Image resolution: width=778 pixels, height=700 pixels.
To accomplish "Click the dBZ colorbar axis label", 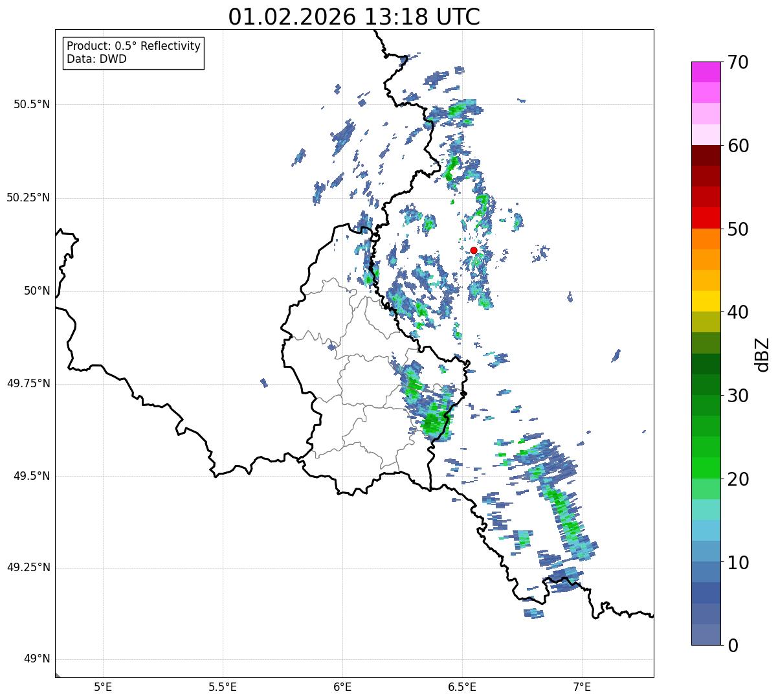I will click(x=762, y=354).
